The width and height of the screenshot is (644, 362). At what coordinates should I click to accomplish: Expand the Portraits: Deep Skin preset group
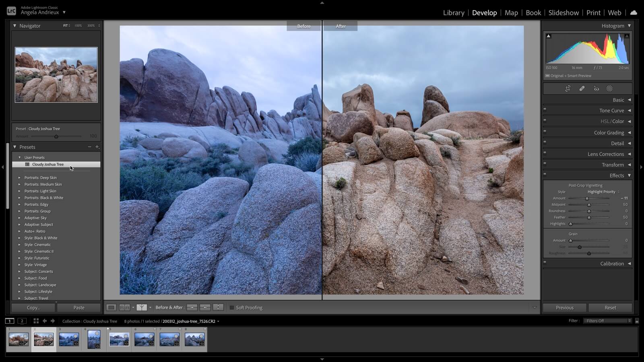tap(19, 178)
